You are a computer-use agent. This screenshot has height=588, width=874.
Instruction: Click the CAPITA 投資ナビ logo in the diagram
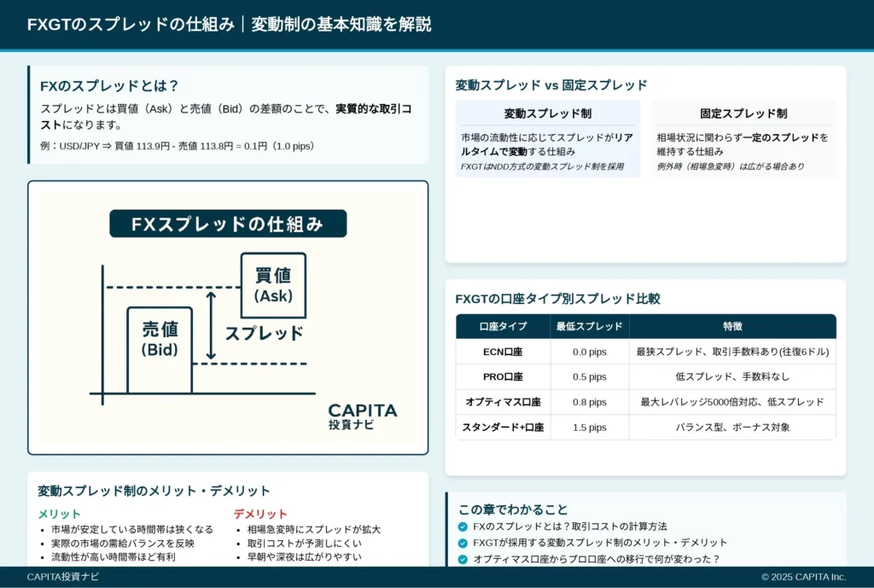tap(362, 415)
